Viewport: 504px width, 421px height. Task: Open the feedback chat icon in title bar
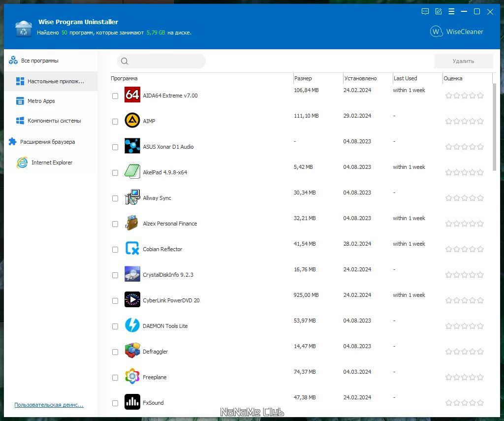pyautogui.click(x=425, y=12)
